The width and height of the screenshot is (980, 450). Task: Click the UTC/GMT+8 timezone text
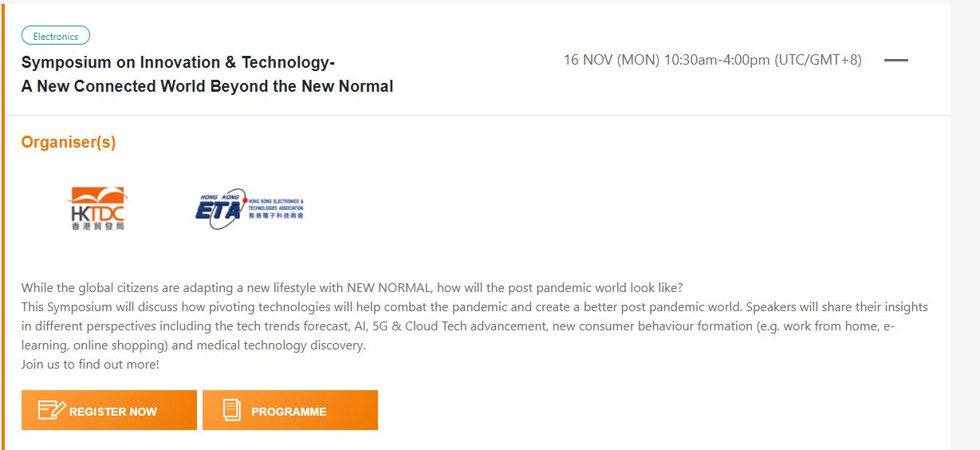[x=817, y=60]
